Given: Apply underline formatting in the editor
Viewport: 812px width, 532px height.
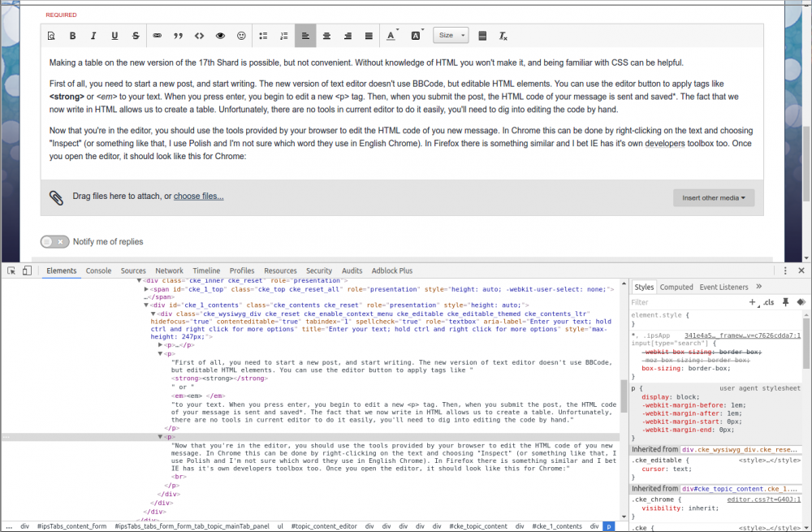Looking at the screenshot, I should [114, 36].
